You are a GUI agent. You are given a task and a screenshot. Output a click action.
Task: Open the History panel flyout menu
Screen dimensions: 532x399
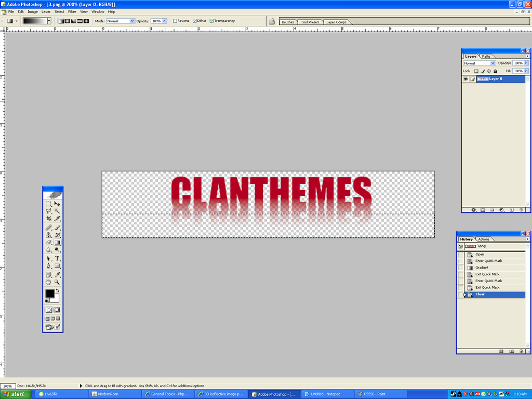[x=527, y=239]
